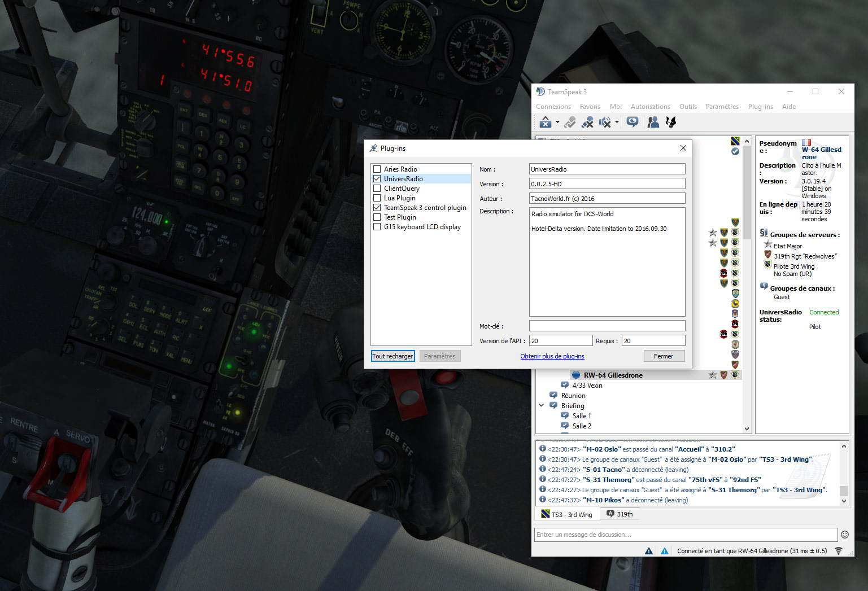
Task: Enable the Lua Plugin checkbox
Action: [377, 198]
